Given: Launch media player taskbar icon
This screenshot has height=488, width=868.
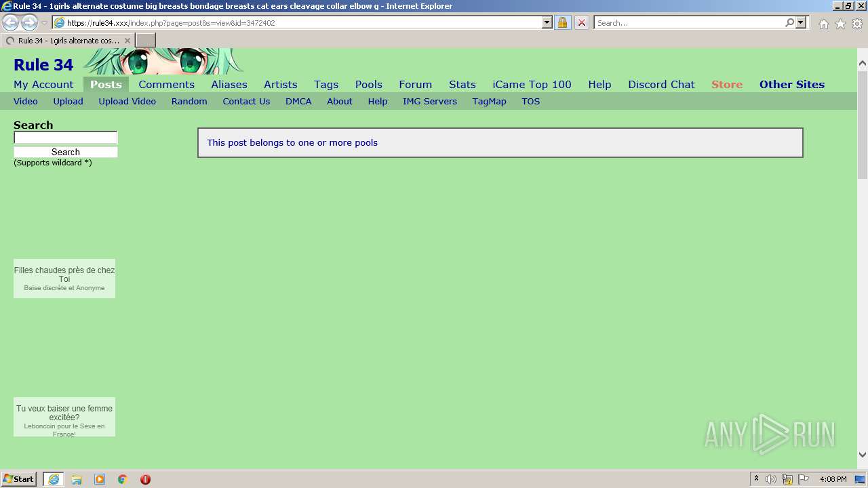Looking at the screenshot, I should tap(100, 479).
